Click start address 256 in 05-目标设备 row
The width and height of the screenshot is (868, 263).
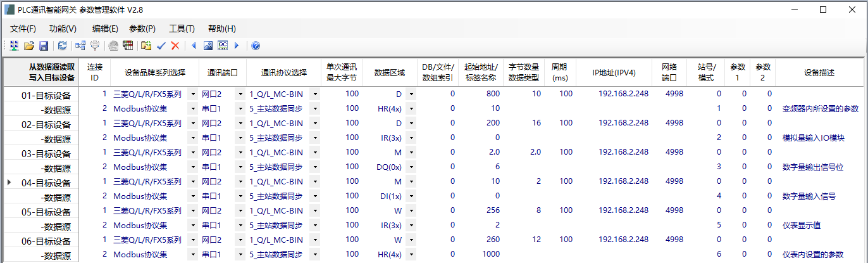[x=480, y=210]
